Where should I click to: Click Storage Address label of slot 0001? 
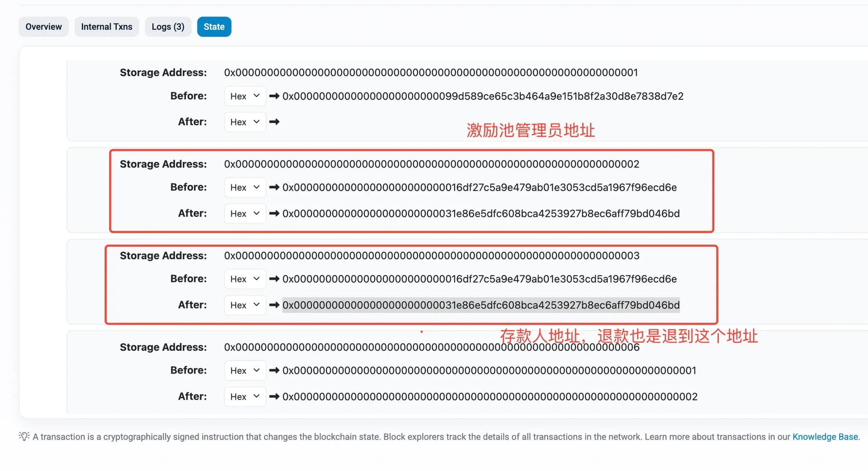click(163, 72)
